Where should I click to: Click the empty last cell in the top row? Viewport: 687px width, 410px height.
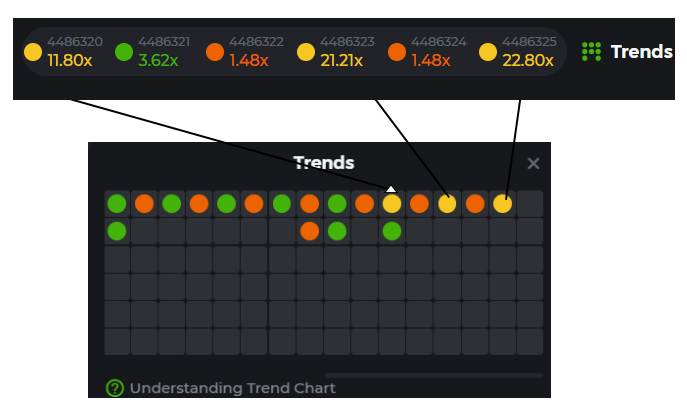[x=529, y=204]
